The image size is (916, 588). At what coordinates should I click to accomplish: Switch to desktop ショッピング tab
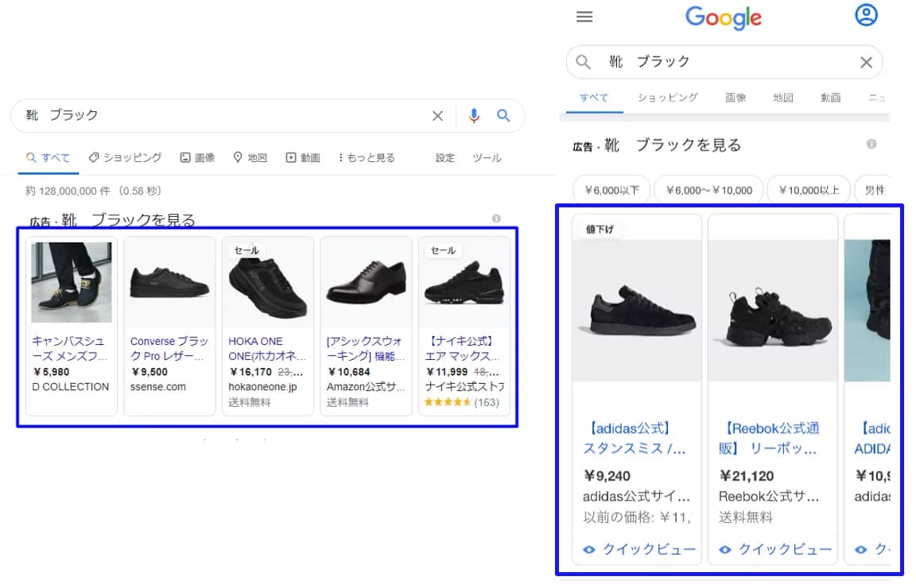pos(125,157)
